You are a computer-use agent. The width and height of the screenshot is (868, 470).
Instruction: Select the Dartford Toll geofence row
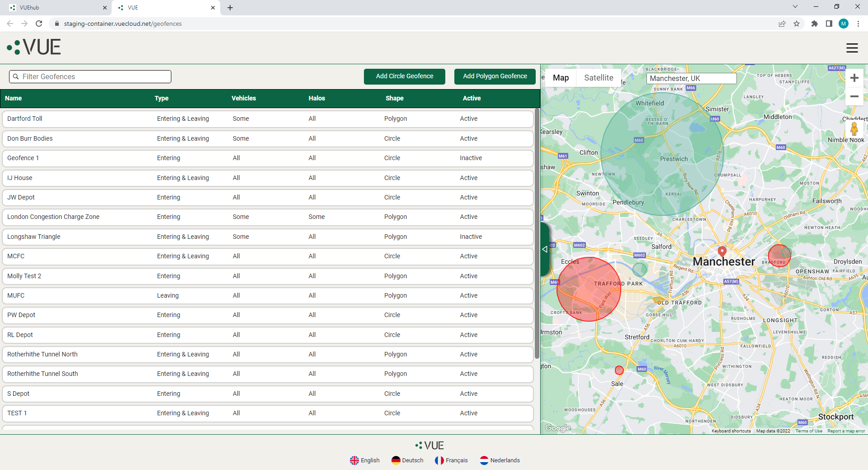click(268, 119)
